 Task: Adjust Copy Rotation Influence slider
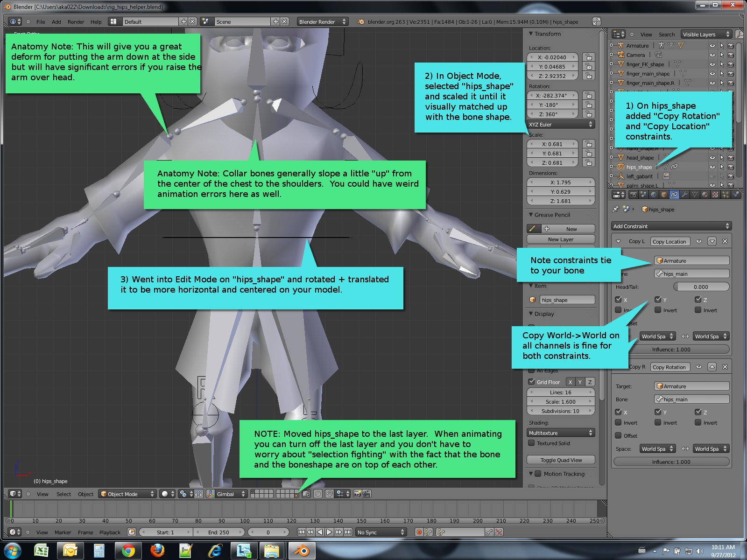(x=671, y=462)
